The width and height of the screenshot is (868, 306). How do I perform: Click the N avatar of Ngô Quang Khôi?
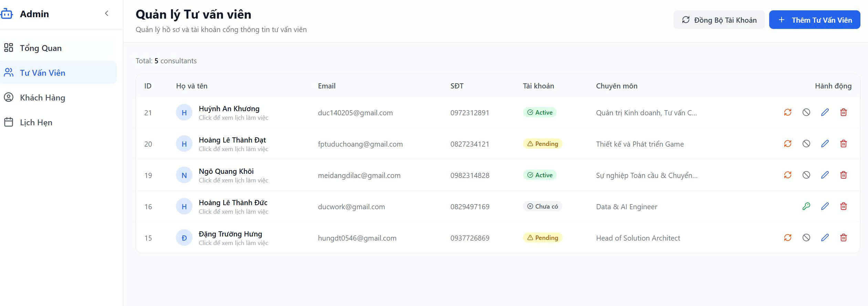click(x=184, y=176)
